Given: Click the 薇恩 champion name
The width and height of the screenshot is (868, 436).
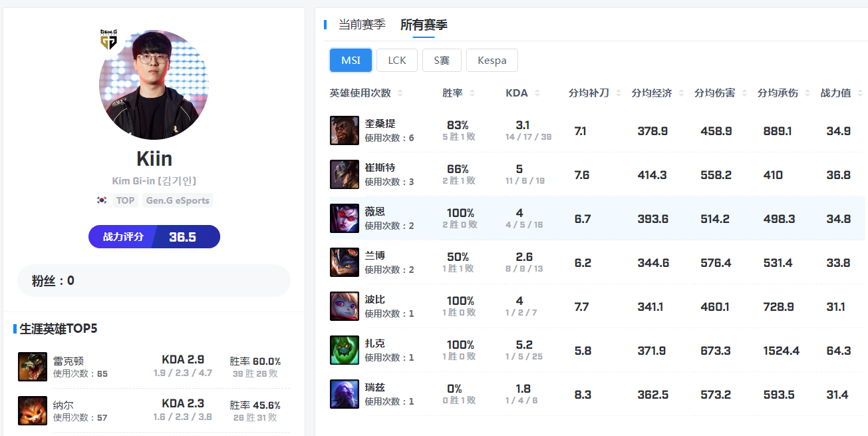Looking at the screenshot, I should [375, 212].
